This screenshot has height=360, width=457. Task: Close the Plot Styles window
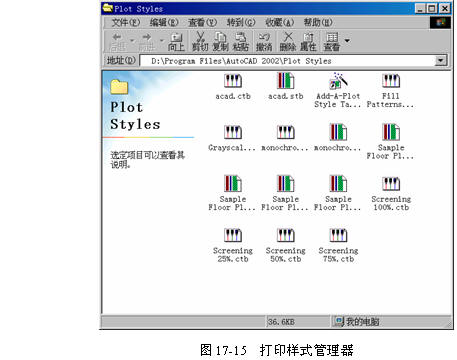445,8
